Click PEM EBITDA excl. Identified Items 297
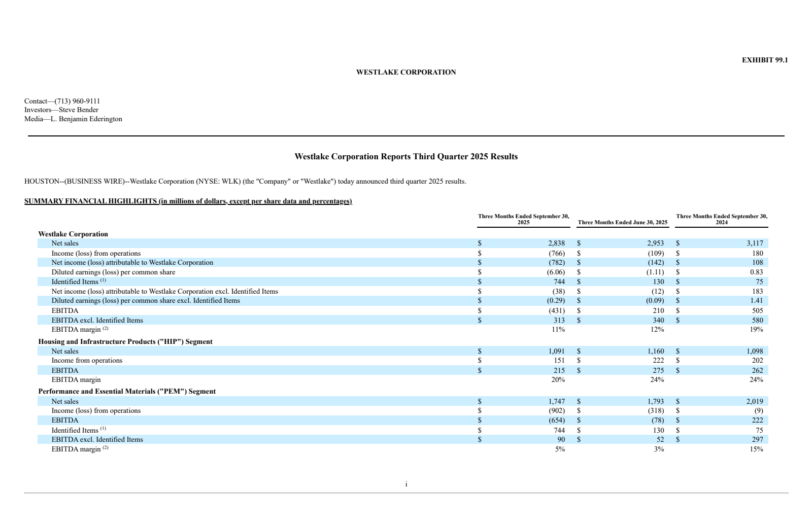The height and width of the screenshot is (524, 812). [757, 439]
